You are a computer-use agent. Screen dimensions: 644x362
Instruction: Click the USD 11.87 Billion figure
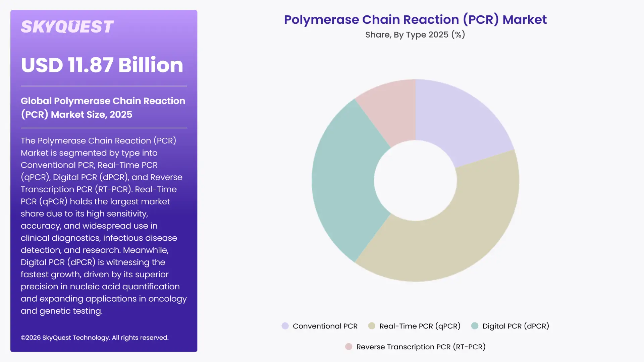(x=102, y=65)
